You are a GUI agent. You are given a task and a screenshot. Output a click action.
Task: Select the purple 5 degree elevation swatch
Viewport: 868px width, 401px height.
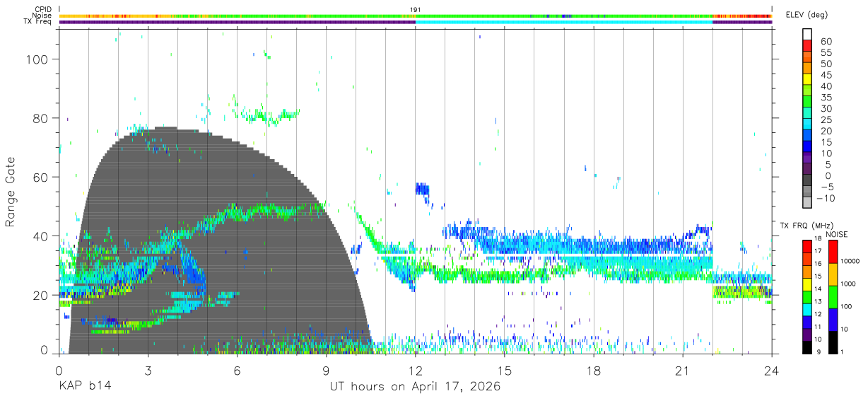click(x=808, y=168)
